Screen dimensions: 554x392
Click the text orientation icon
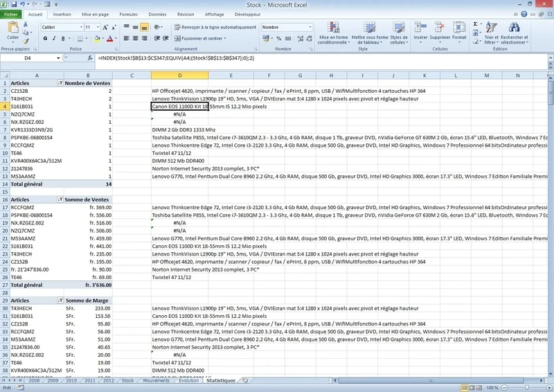(157, 27)
